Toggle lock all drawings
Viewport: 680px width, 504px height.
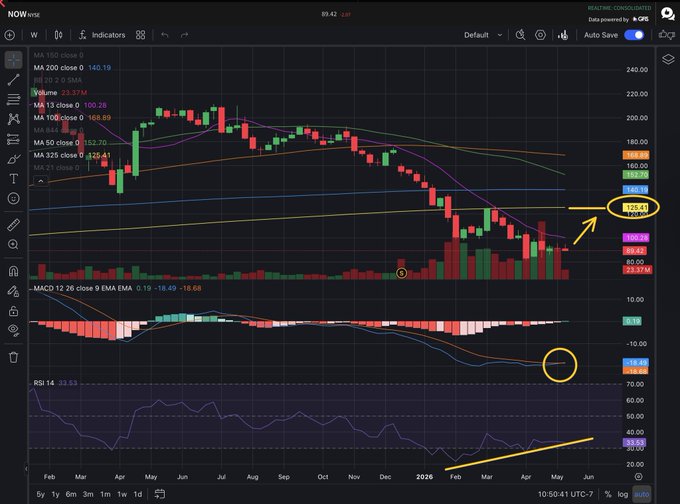click(13, 311)
